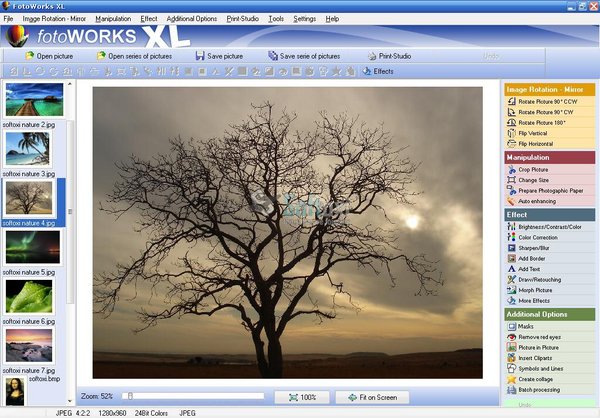Select the softoxi nature 6.jpg leaf thumbnail
The height and width of the screenshot is (418, 600).
click(x=29, y=296)
